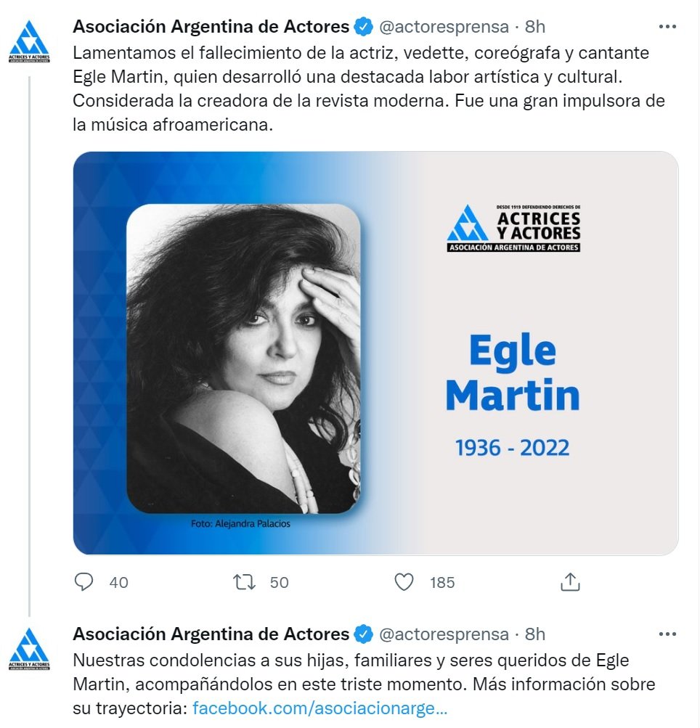Viewport: 700px width, 728px height.
Task: Click the first tweet's text body
Action: click(369, 89)
